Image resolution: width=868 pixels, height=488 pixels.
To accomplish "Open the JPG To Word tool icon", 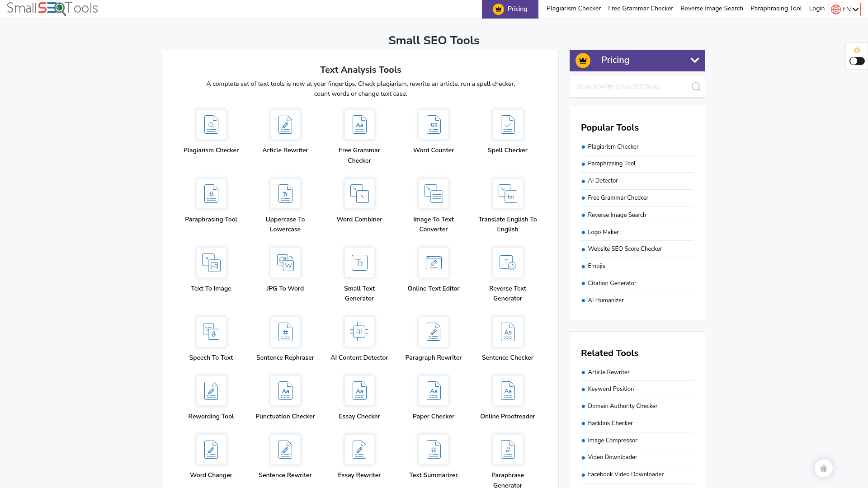I will coord(285,263).
